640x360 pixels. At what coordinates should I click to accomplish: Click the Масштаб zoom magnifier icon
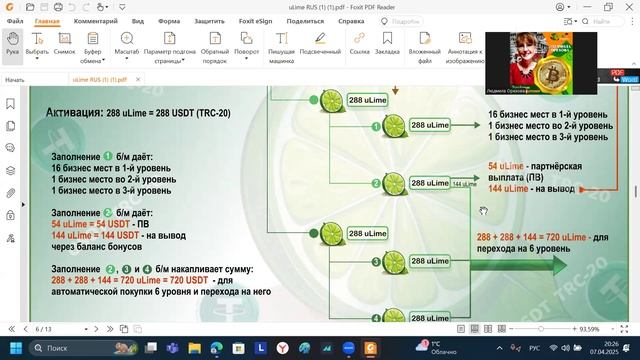(x=127, y=39)
